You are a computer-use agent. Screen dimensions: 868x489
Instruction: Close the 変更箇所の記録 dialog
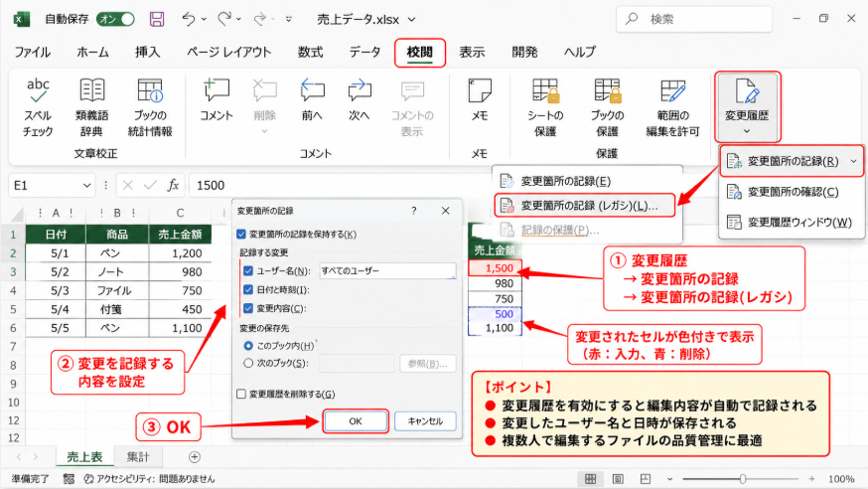point(446,211)
